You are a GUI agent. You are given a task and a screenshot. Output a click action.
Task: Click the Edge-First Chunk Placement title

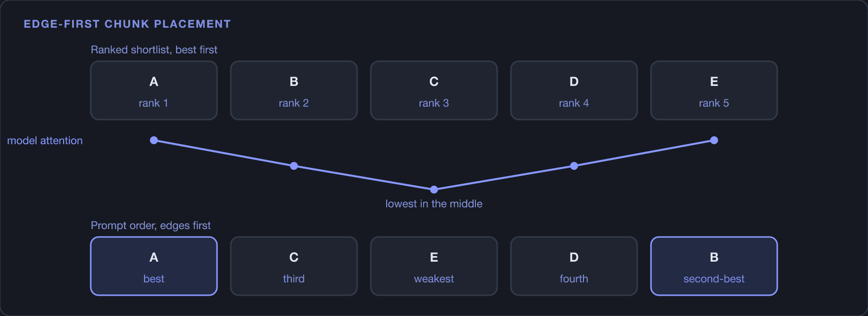(x=127, y=24)
